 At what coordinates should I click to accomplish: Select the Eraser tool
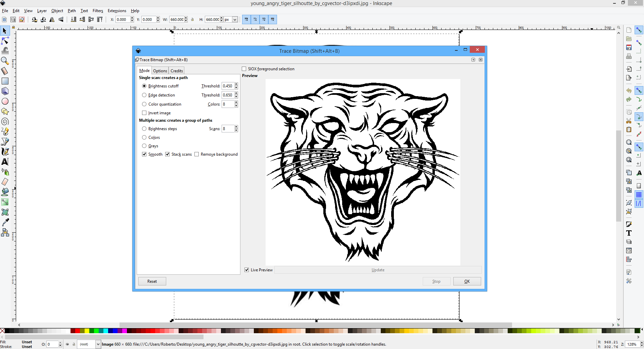[5, 182]
